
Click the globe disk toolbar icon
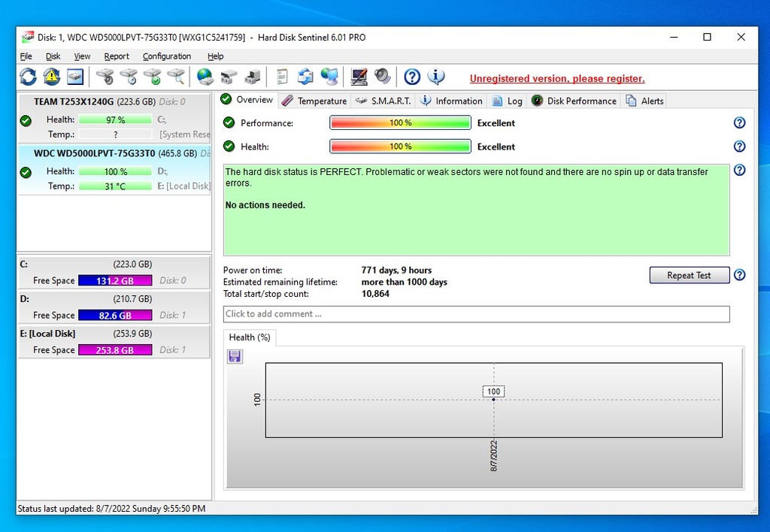(205, 77)
